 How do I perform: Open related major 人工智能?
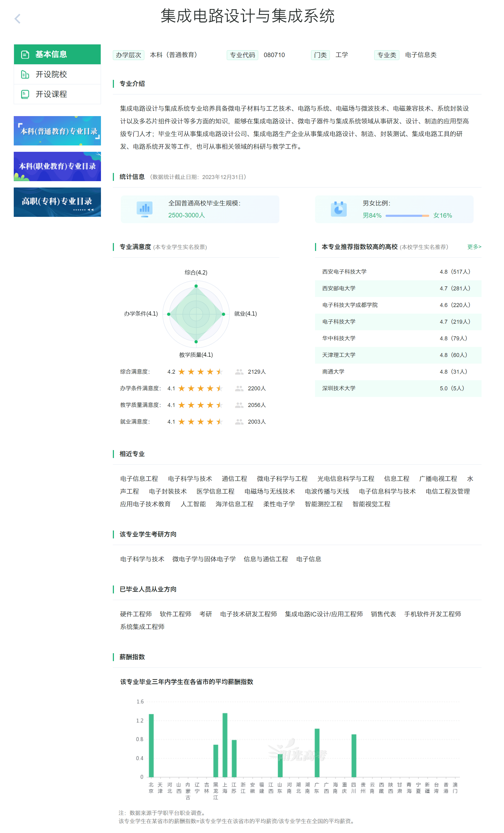click(x=193, y=504)
